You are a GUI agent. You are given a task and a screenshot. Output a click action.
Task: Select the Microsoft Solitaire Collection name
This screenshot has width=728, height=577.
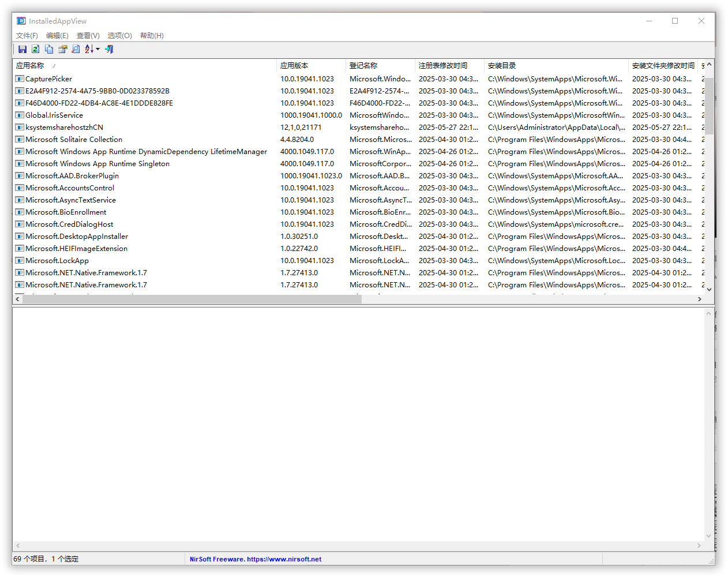coord(74,140)
